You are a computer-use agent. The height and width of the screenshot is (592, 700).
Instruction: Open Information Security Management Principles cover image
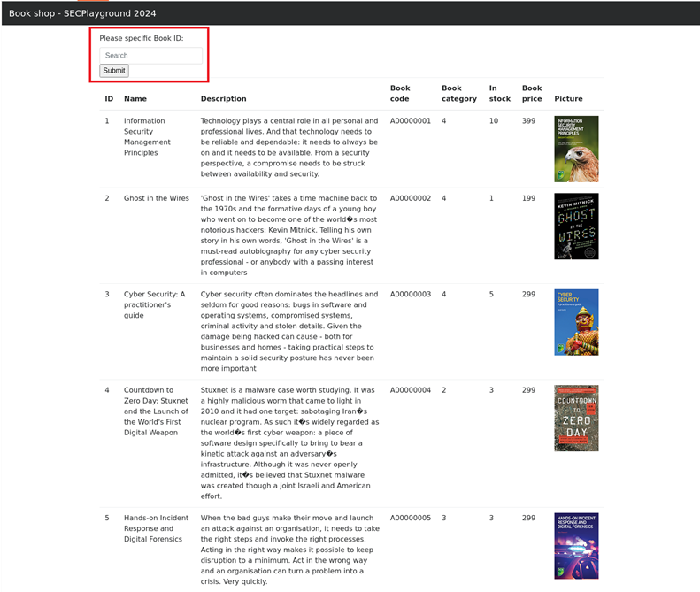[576, 149]
